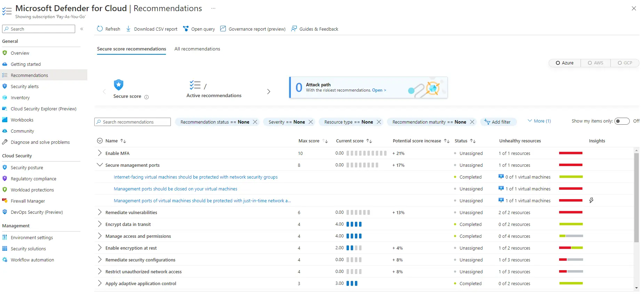This screenshot has width=644, height=298.
Task: Open just-in-time network access recommendation link
Action: [202, 201]
